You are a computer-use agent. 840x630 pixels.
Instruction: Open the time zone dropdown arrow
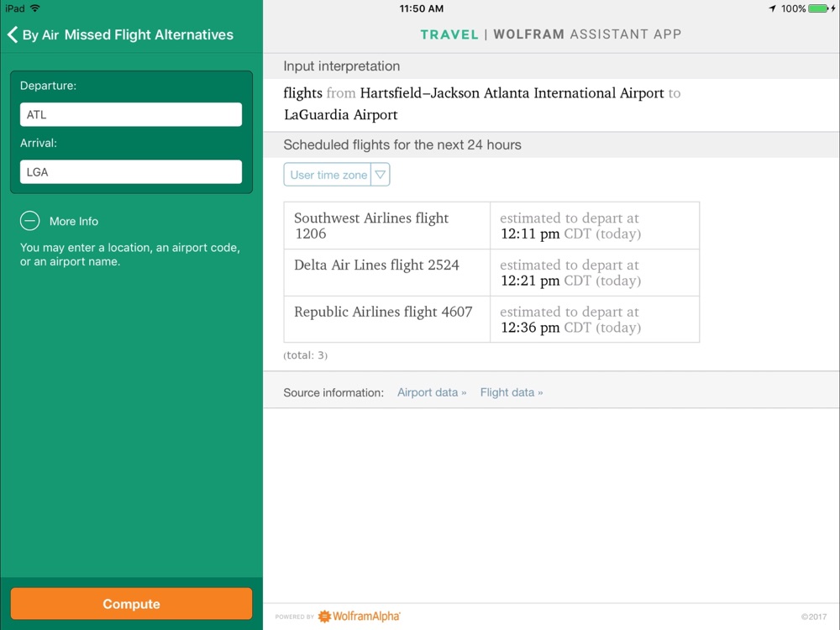pyautogui.click(x=381, y=175)
